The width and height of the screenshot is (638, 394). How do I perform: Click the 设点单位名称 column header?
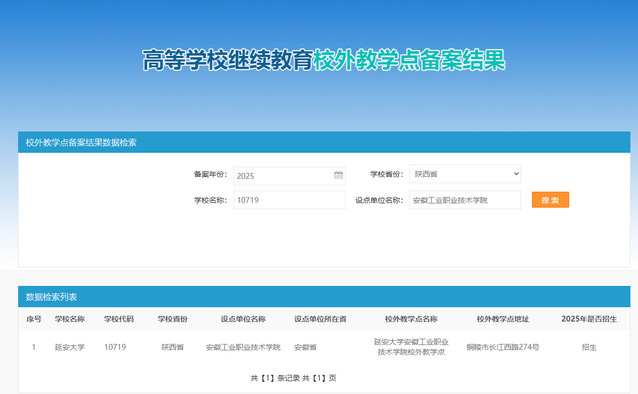(243, 319)
